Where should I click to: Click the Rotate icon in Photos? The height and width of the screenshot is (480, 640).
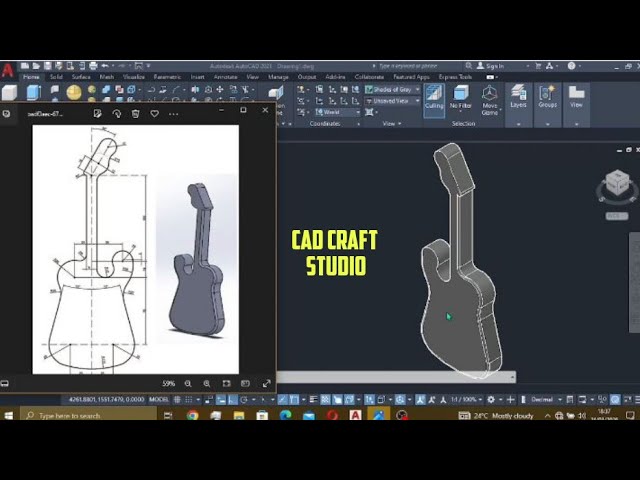117,113
